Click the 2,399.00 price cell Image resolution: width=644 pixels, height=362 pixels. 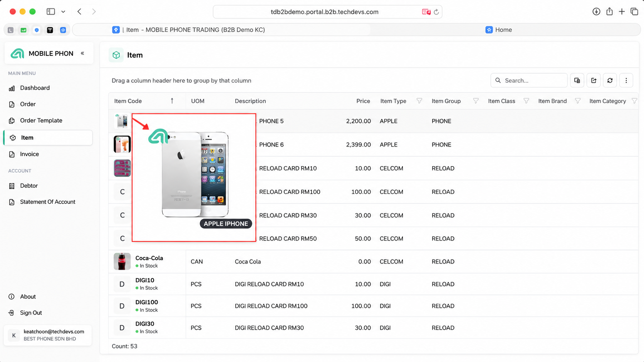[358, 145]
